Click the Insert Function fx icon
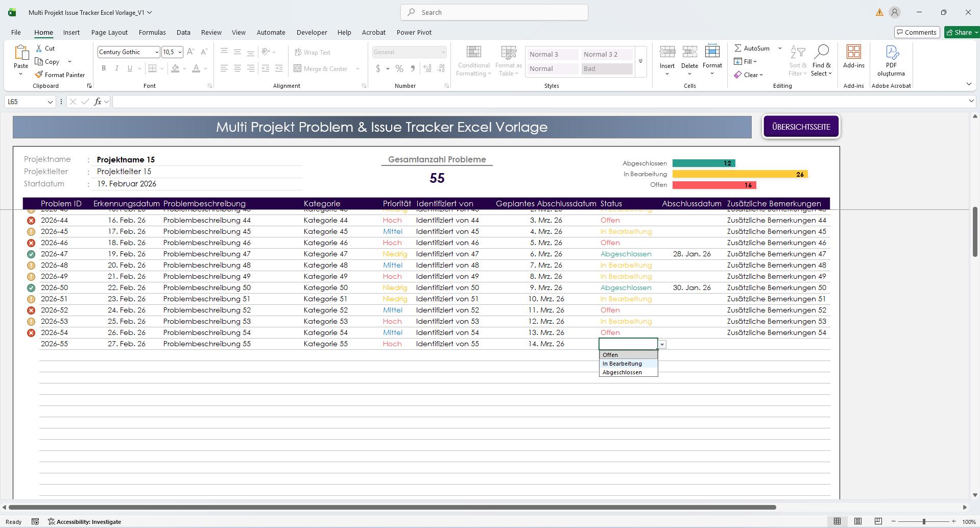This screenshot has height=528, width=980. pyautogui.click(x=98, y=102)
